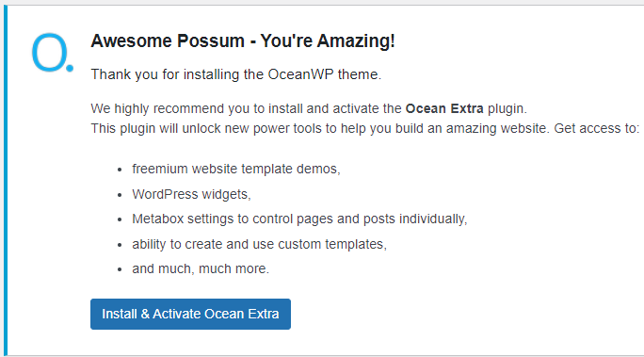Click bullet marker before and much more
Screen dimensions: 644x357
[x=120, y=269]
